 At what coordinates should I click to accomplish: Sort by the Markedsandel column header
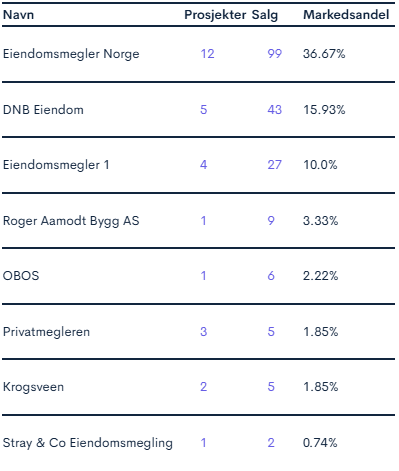click(x=346, y=15)
